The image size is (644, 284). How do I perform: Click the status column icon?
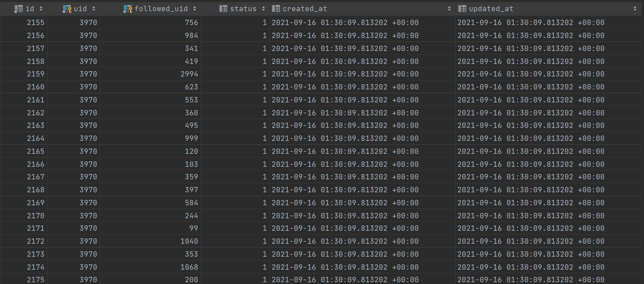click(x=224, y=8)
